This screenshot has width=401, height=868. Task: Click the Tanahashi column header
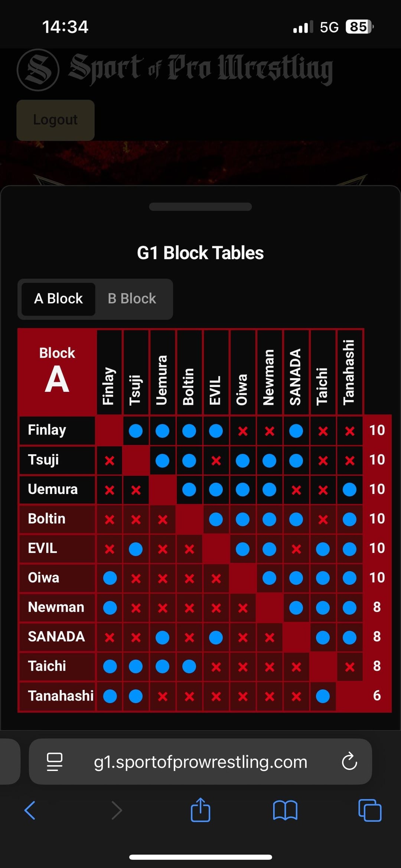pos(349,372)
